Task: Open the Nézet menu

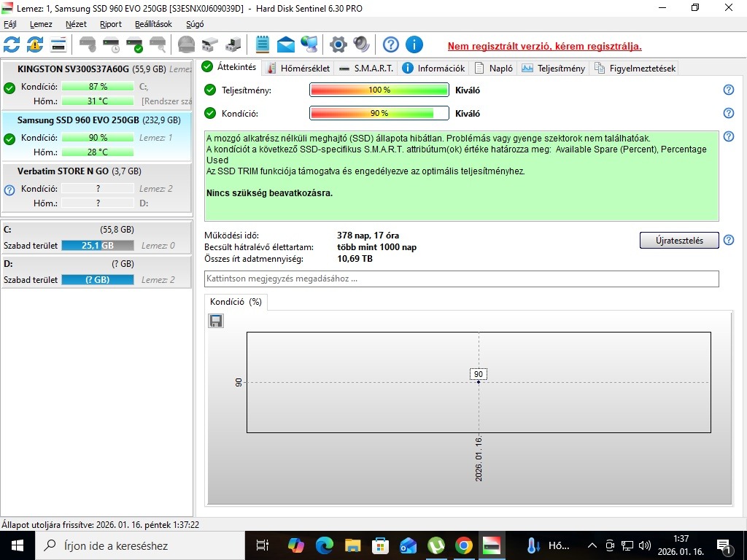Action: click(x=76, y=24)
